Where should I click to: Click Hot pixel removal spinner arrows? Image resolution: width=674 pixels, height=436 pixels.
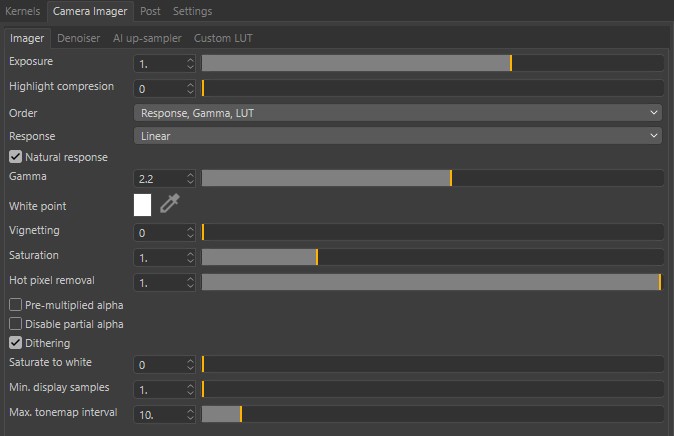190,283
